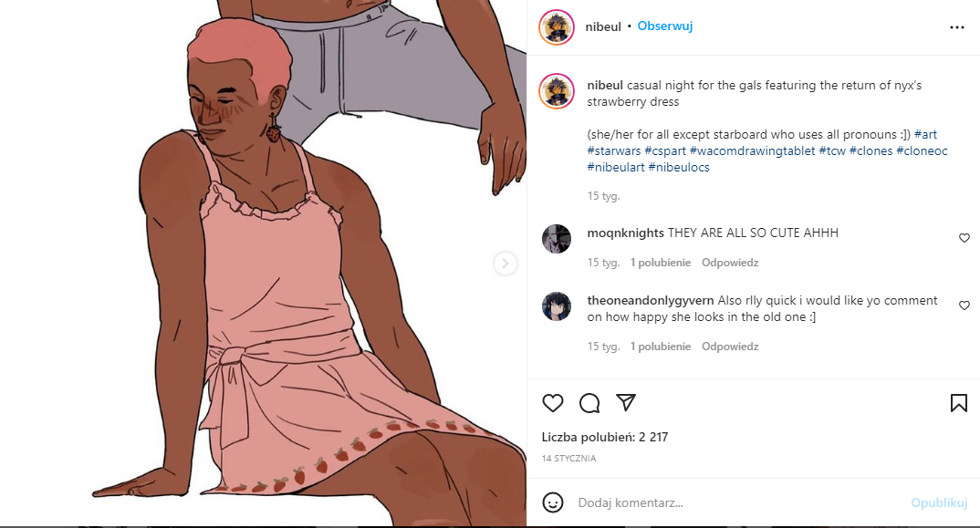Like the post with heart icon
Screen dimensions: 980x528
pos(552,403)
